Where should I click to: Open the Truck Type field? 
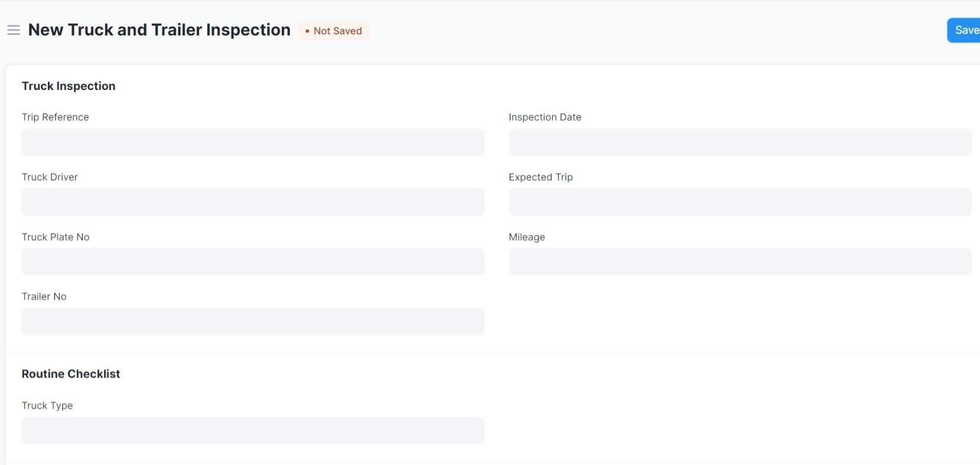coord(253,431)
